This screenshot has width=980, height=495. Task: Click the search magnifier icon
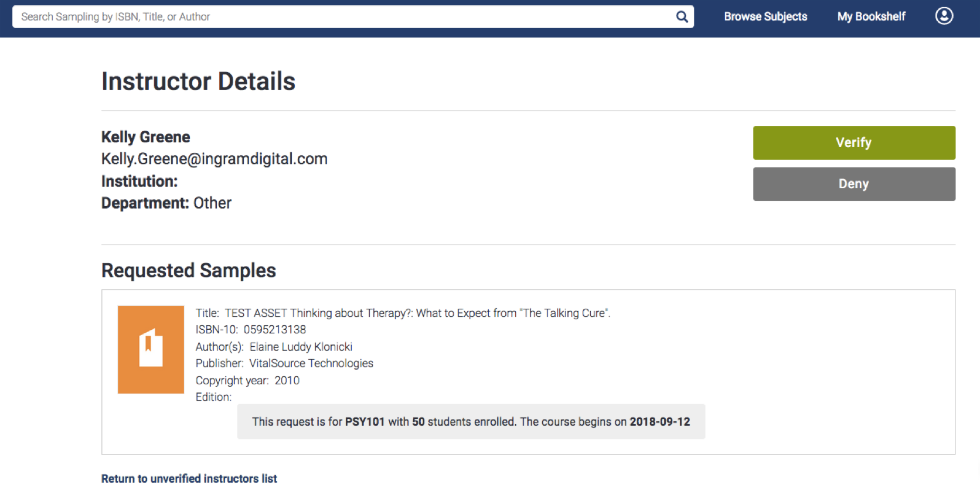click(682, 16)
